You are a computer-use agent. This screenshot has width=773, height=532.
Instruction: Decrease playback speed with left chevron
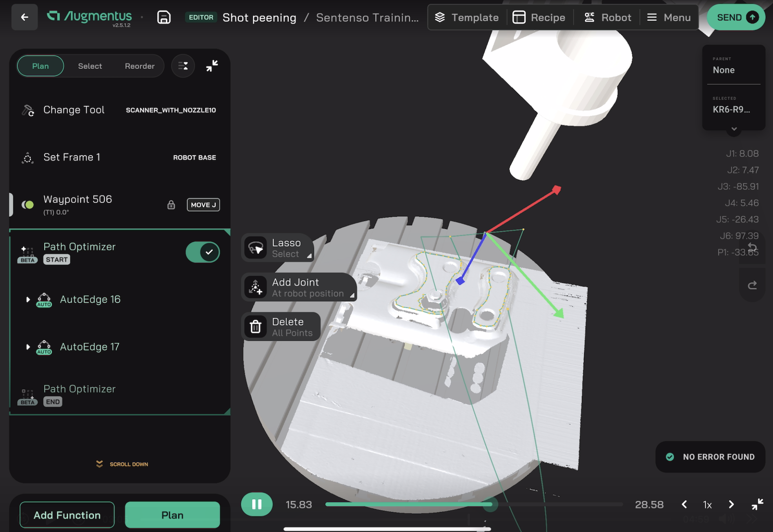coord(684,505)
